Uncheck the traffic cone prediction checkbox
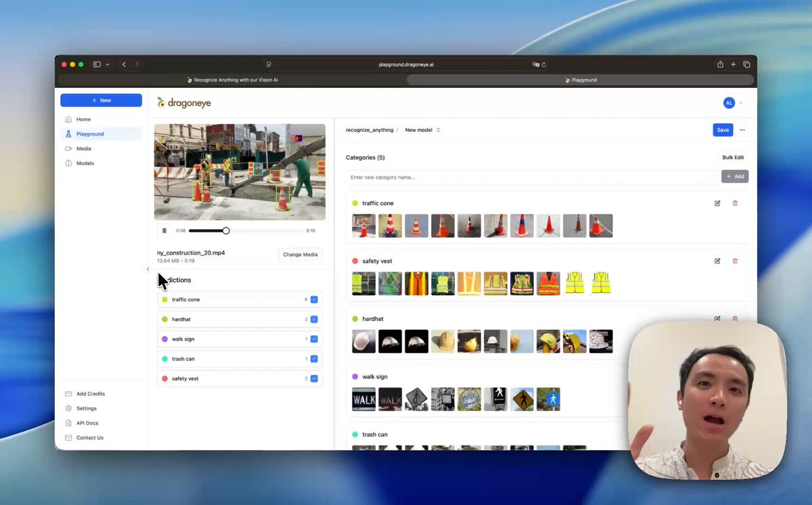The image size is (812, 505). pyautogui.click(x=314, y=299)
